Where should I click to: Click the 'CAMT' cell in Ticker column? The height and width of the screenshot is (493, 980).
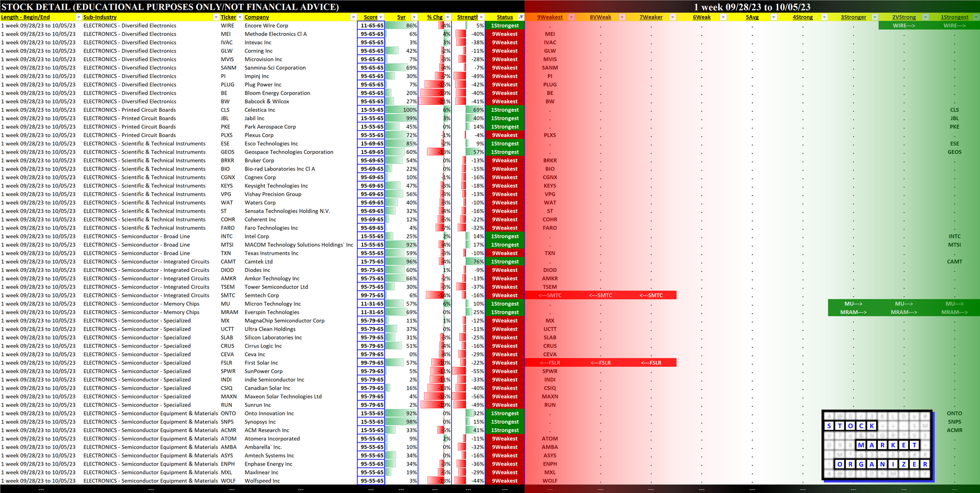[x=228, y=262]
